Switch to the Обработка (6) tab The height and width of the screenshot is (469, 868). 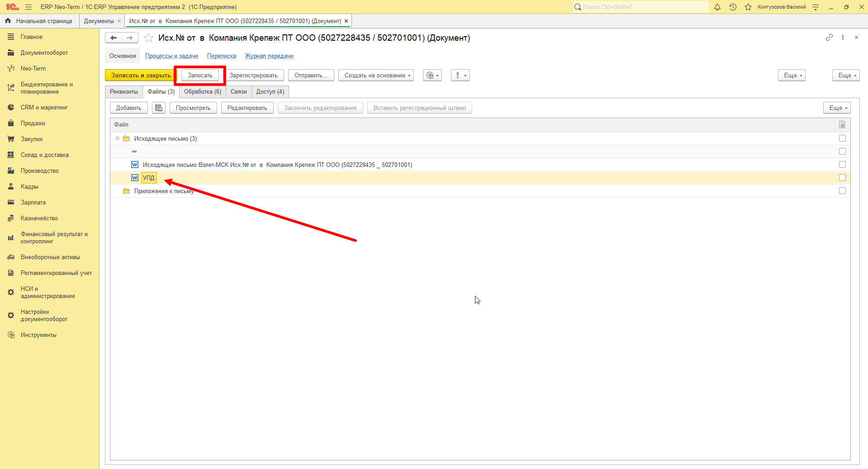203,92
